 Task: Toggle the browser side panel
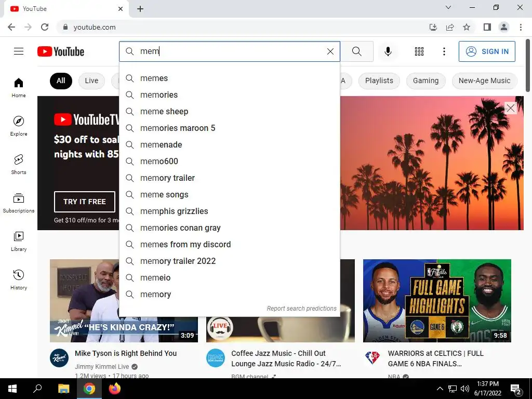[x=487, y=27]
